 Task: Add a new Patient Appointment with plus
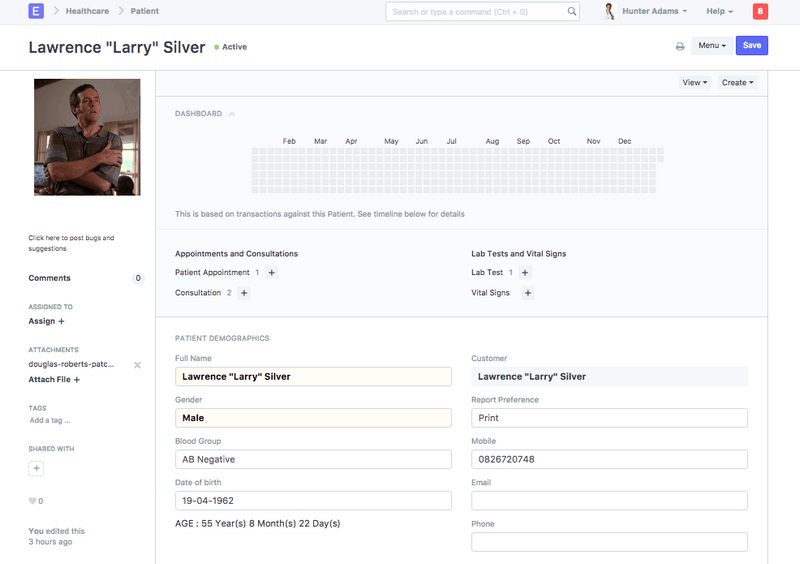tap(272, 272)
